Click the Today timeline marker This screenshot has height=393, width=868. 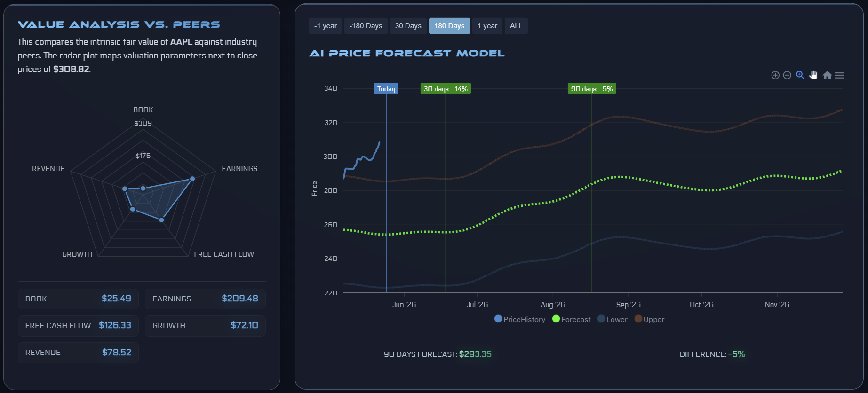point(386,89)
